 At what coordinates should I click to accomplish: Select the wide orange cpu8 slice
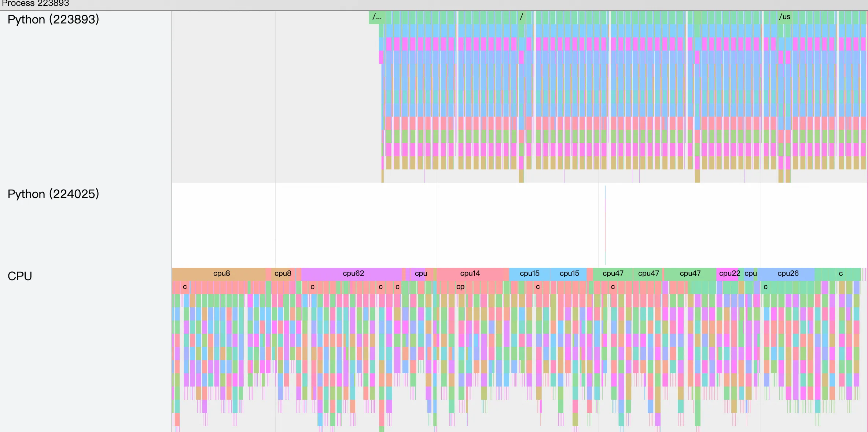click(221, 274)
